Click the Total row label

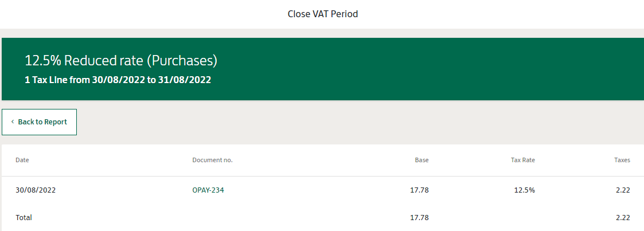24,218
